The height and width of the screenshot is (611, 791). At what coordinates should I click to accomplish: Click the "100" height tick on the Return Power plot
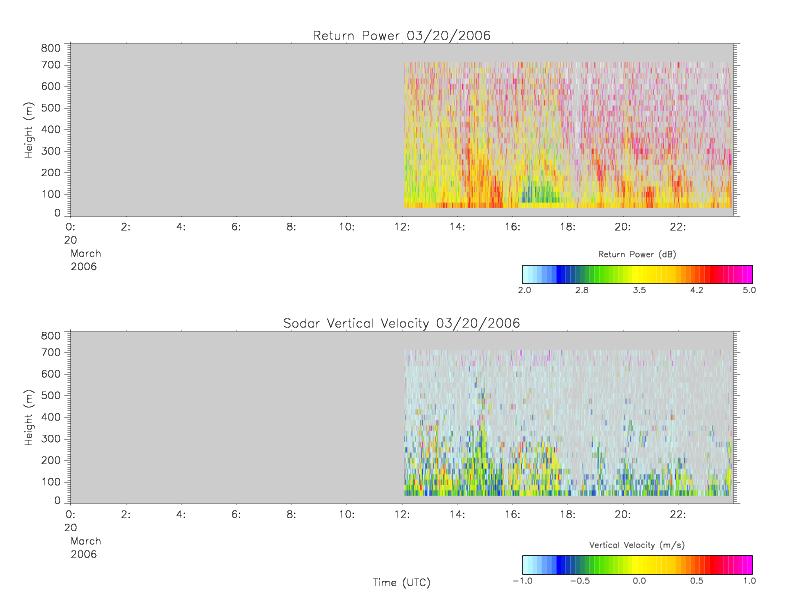tap(50, 194)
